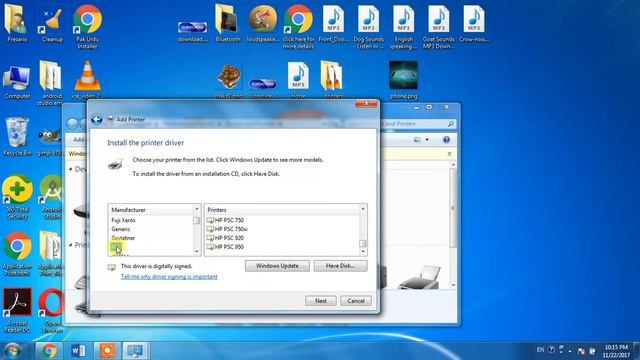Select the Front_Doo MP3 file
This screenshot has width=640, height=360.
pos(333,22)
